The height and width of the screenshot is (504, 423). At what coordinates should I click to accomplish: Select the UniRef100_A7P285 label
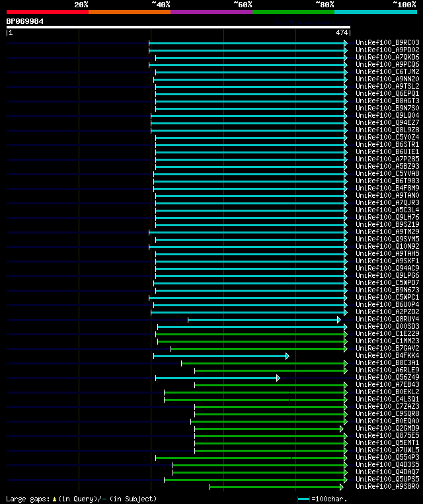click(x=387, y=159)
